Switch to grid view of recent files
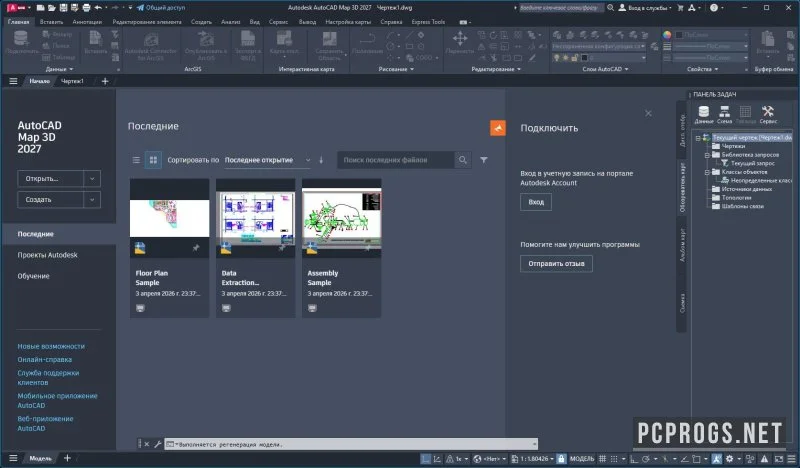Viewport: 800px width, 468px height. [153, 160]
